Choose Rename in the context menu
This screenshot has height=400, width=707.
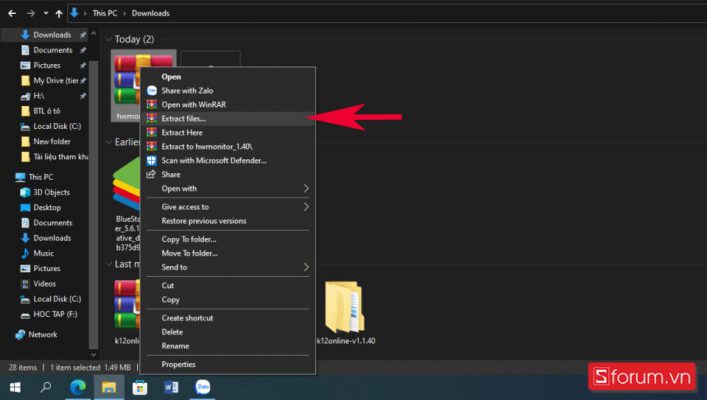tap(175, 346)
